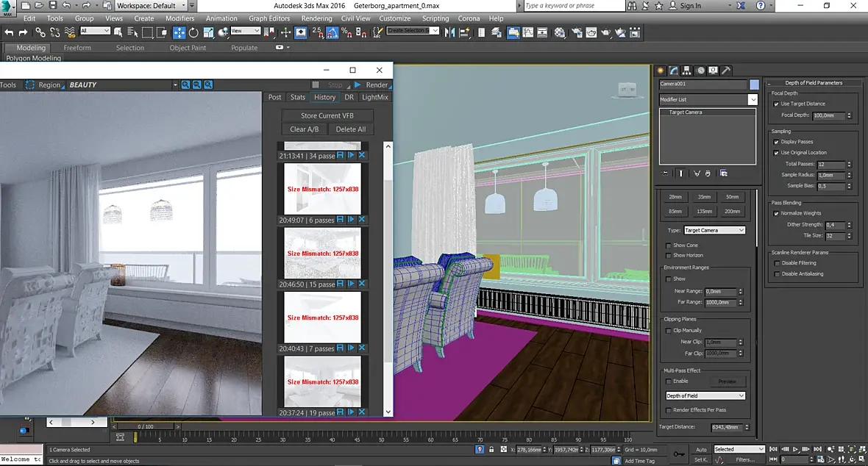This screenshot has width=868, height=466.
Task: Choose the 35mm stock lens button
Action: coord(704,197)
